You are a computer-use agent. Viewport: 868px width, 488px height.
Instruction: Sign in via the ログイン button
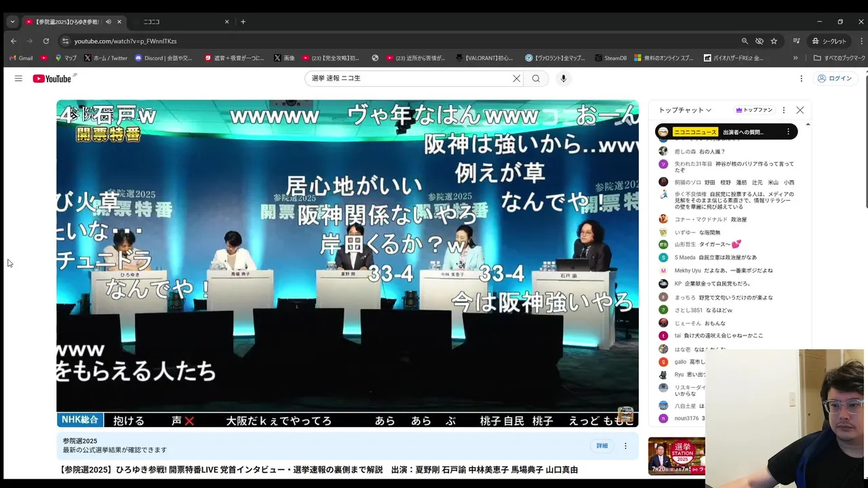pyautogui.click(x=834, y=79)
